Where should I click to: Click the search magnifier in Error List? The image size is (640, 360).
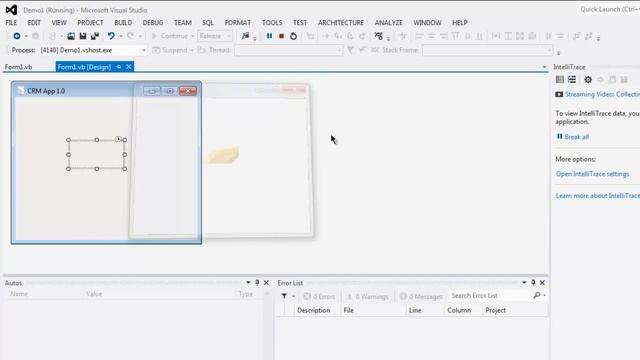(537, 295)
